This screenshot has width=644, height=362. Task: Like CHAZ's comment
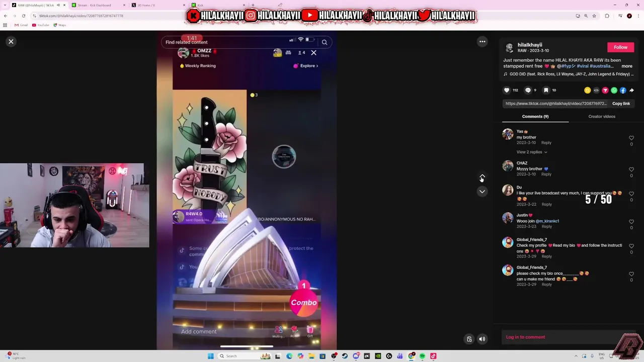[631, 169]
